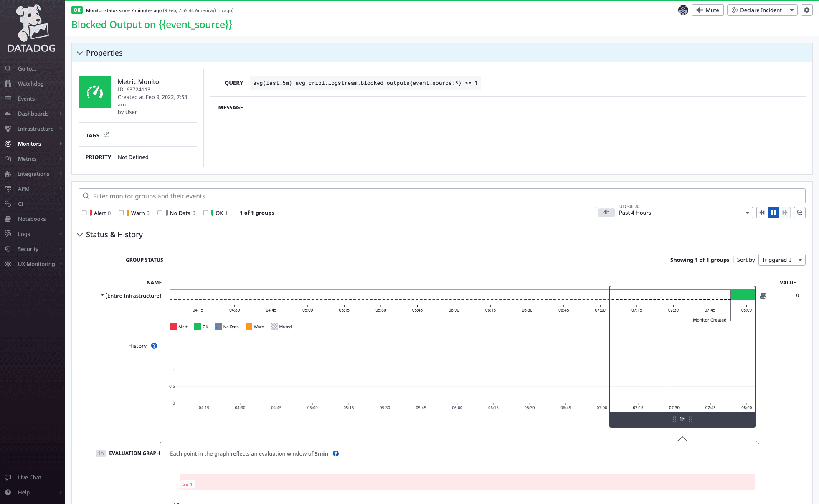Check the No Data filter checkbox
819x504 pixels.
tap(160, 213)
